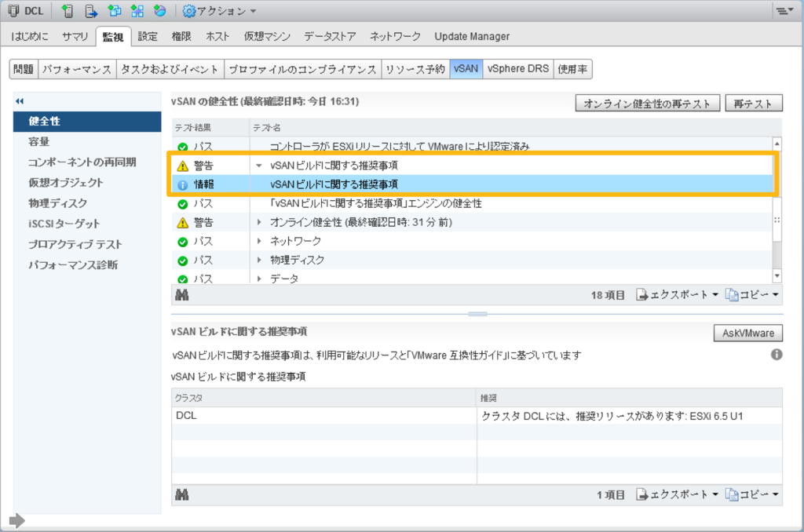Switch to the 設定 tab
Image resolution: width=804 pixels, height=532 pixels.
pyautogui.click(x=147, y=36)
